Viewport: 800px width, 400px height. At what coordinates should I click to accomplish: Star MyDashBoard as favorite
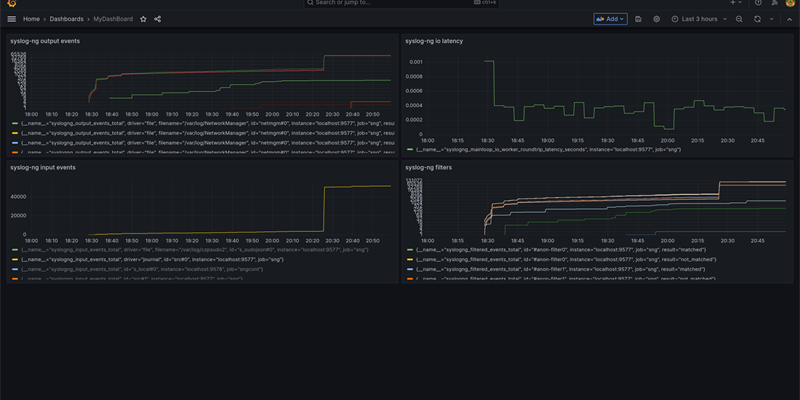point(143,19)
